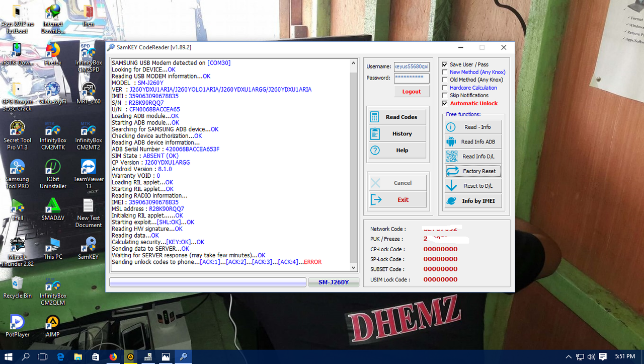The height and width of the screenshot is (364, 644).
Task: Check the Skip Notifications option
Action: [444, 95]
